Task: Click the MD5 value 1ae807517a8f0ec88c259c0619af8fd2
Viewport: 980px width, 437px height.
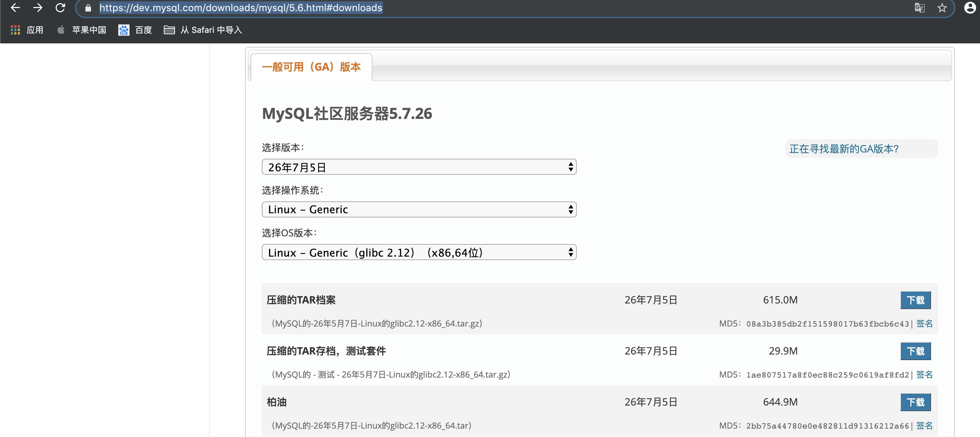Action: [x=827, y=375]
